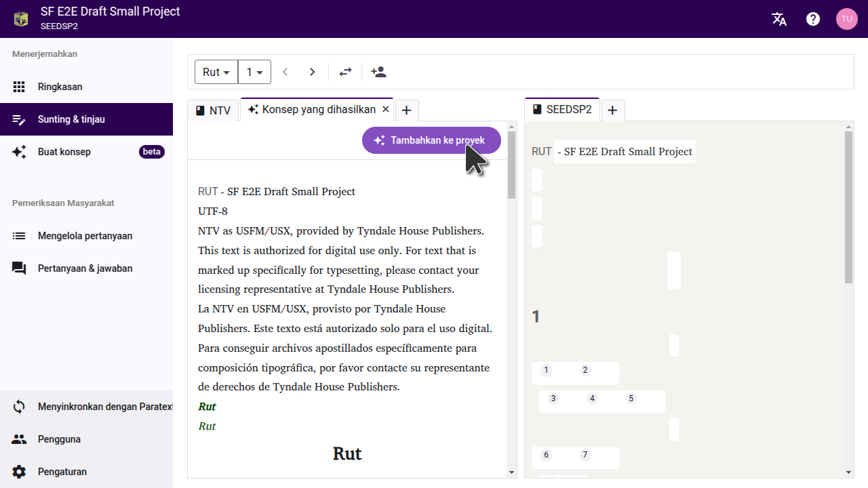This screenshot has width=868, height=488.
Task: Click the add user share icon
Action: pyautogui.click(x=378, y=72)
